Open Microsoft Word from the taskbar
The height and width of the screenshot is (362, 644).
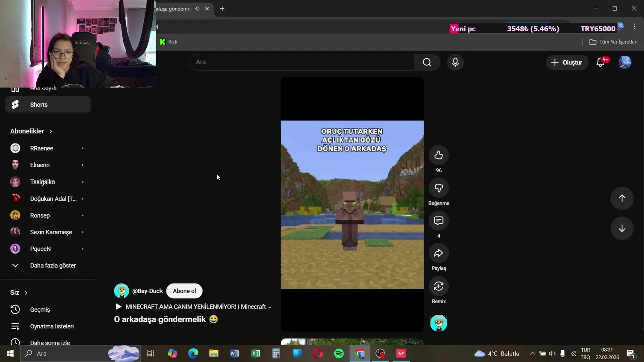234,354
